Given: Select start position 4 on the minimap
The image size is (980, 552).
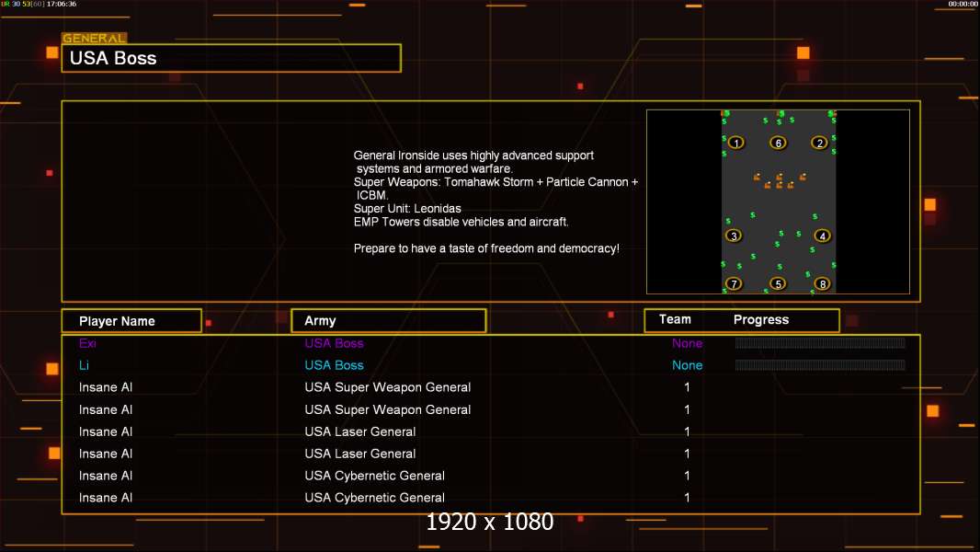Looking at the screenshot, I should (x=823, y=236).
